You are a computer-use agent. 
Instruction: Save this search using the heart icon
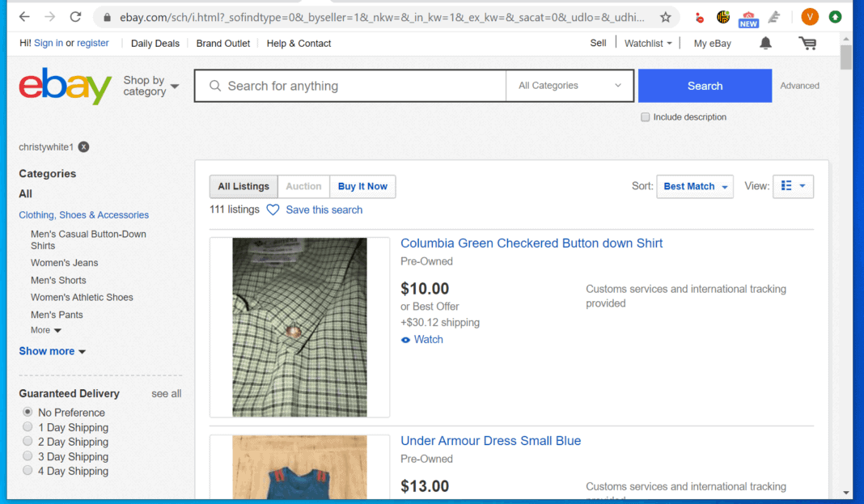273,210
